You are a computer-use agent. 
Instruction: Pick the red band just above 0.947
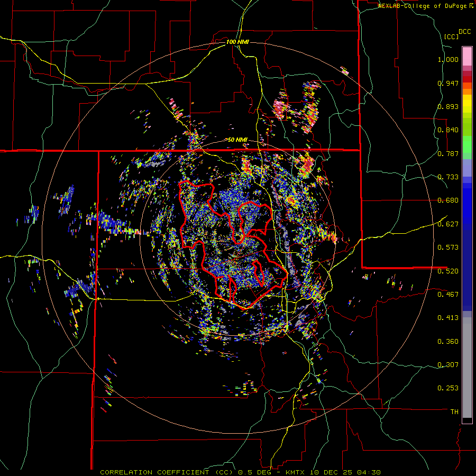pyautogui.click(x=467, y=79)
